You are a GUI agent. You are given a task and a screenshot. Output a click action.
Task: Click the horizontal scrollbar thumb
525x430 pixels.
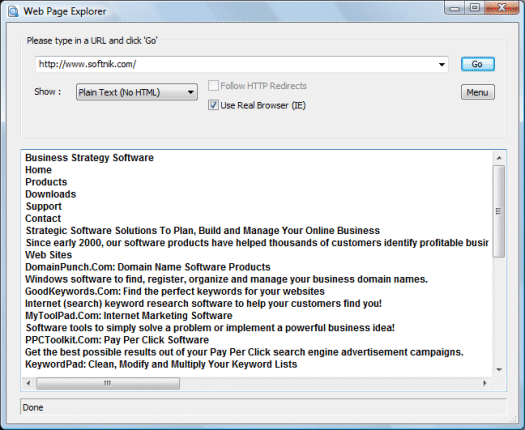108,383
